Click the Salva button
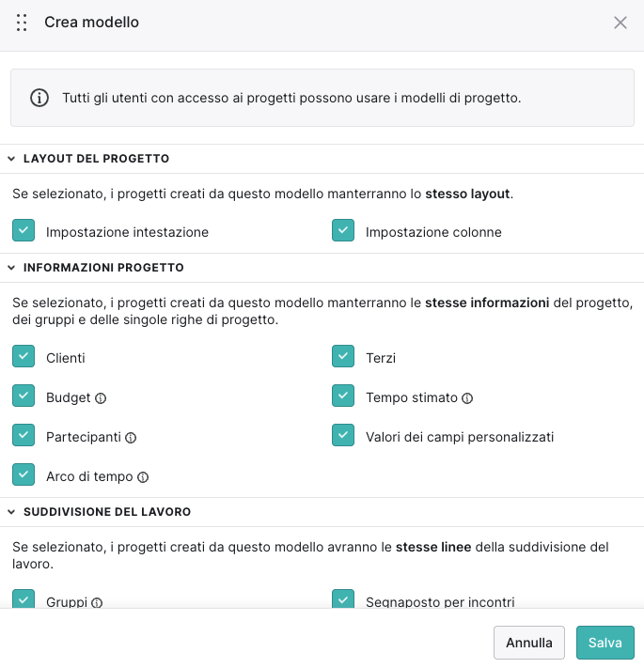This screenshot has width=644, height=668. click(605, 643)
